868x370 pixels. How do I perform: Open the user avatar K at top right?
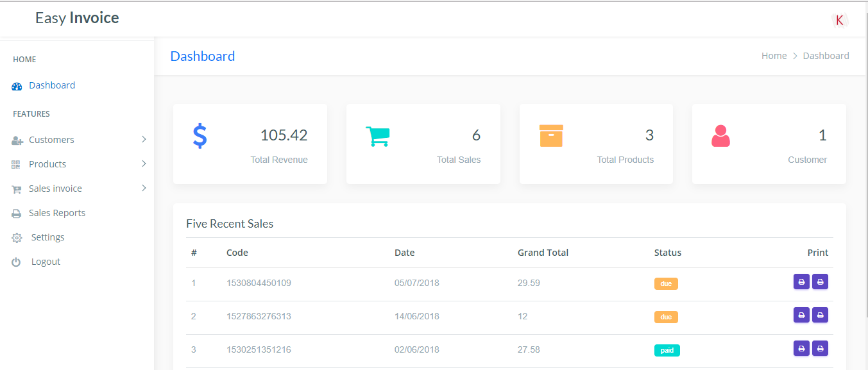(x=839, y=21)
